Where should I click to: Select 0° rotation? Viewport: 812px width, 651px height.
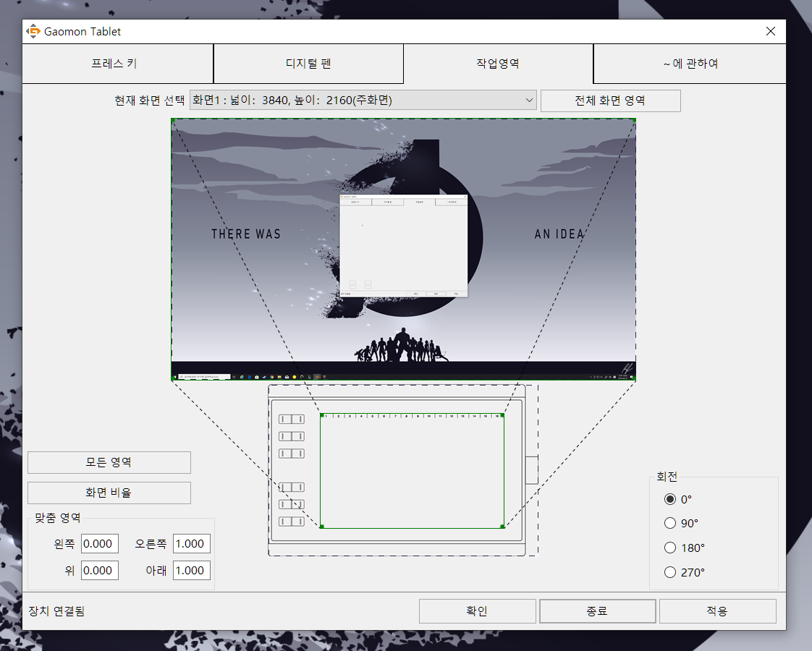pos(670,499)
